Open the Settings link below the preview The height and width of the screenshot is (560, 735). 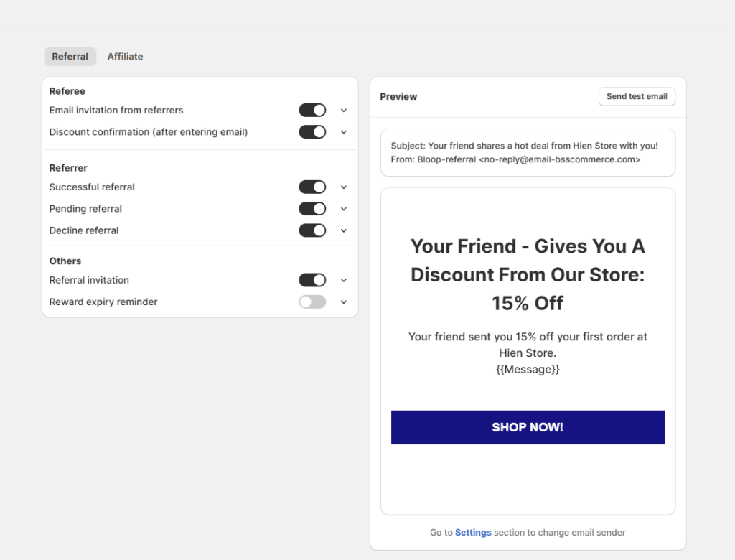[473, 532]
